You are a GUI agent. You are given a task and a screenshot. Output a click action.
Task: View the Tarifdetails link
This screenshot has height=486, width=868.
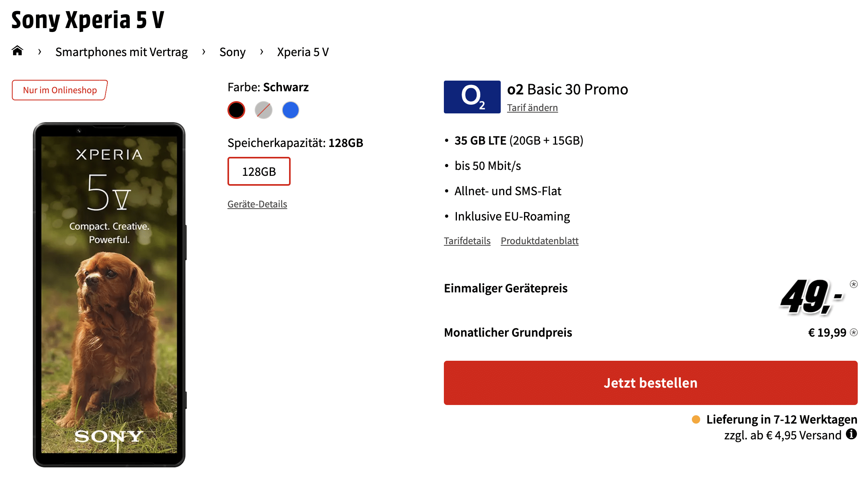pos(467,241)
